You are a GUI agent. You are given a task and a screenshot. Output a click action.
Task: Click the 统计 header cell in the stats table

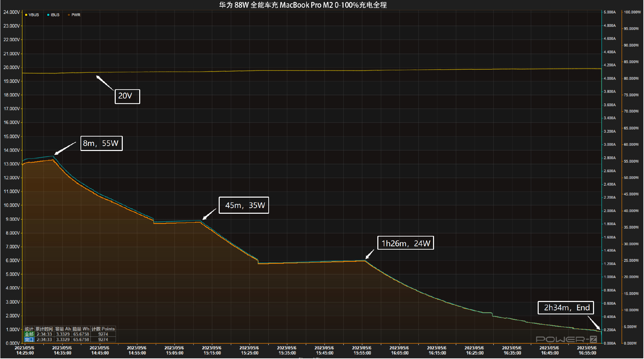[x=29, y=329]
